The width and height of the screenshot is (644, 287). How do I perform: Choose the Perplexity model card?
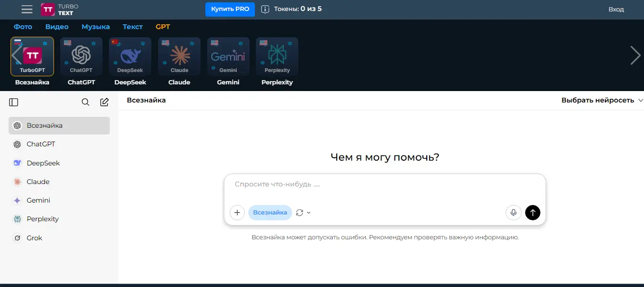point(277,57)
